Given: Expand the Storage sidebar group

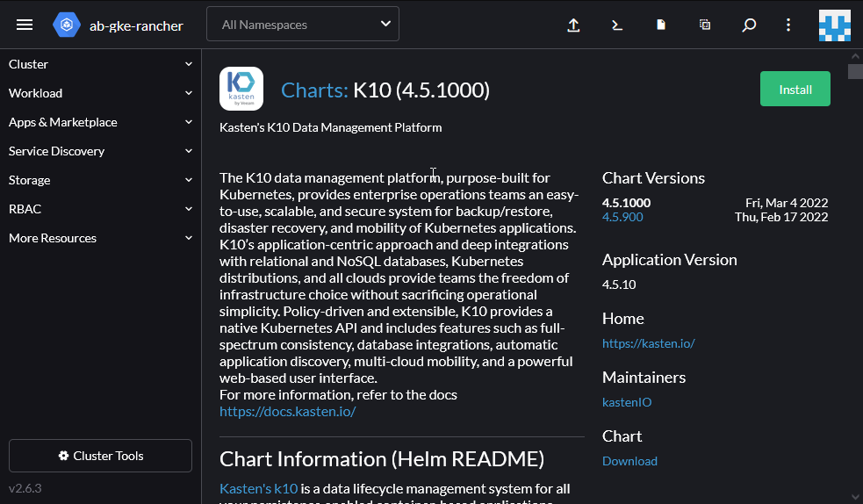Looking at the screenshot, I should click(100, 180).
